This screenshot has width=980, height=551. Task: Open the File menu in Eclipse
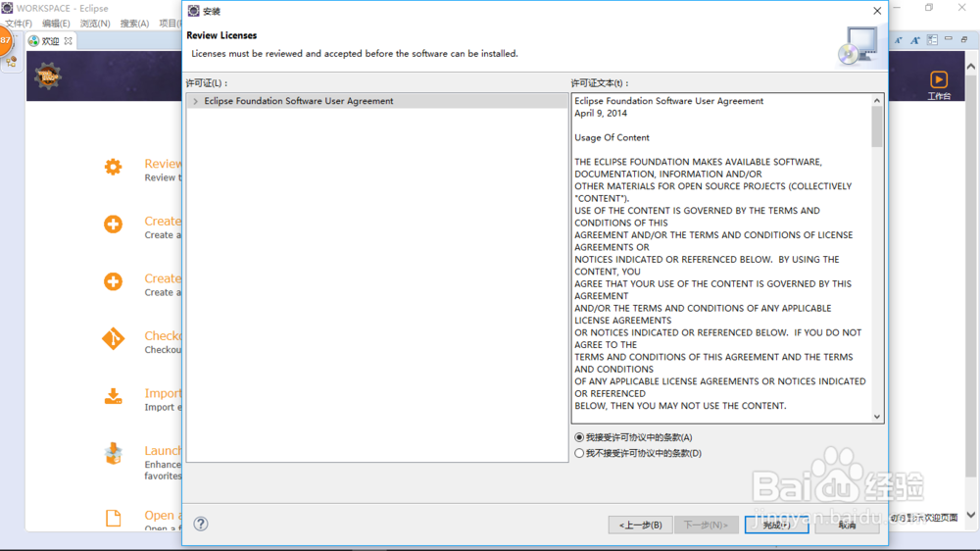(x=19, y=24)
